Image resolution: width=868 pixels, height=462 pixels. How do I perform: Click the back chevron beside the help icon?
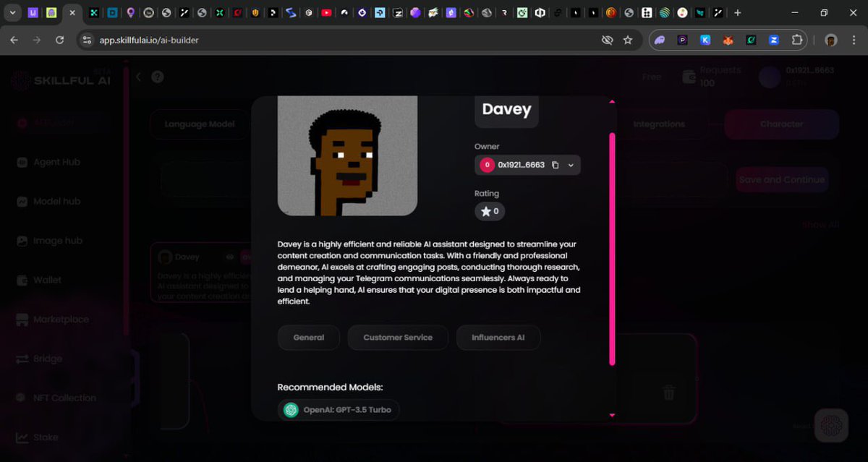tap(138, 77)
